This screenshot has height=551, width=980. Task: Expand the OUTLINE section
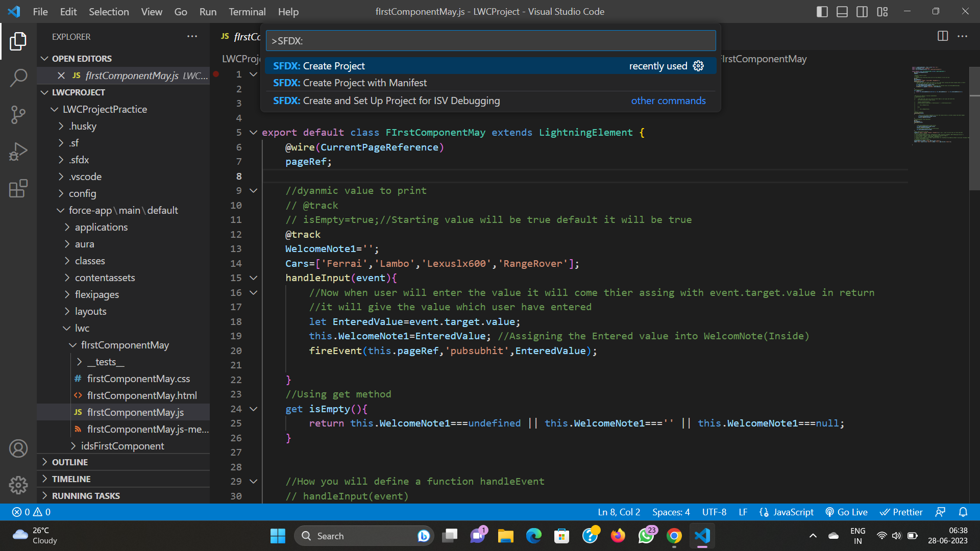tap(70, 462)
